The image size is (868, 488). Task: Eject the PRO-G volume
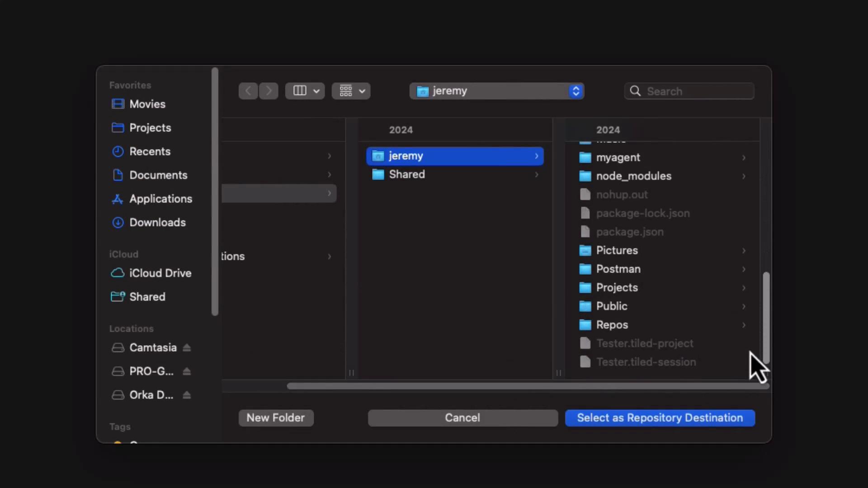click(187, 371)
